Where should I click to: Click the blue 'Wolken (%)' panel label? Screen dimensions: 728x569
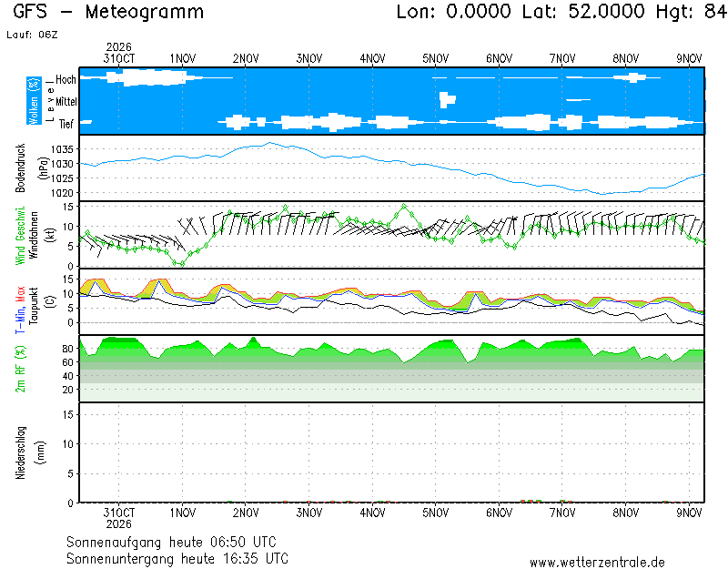[34, 101]
